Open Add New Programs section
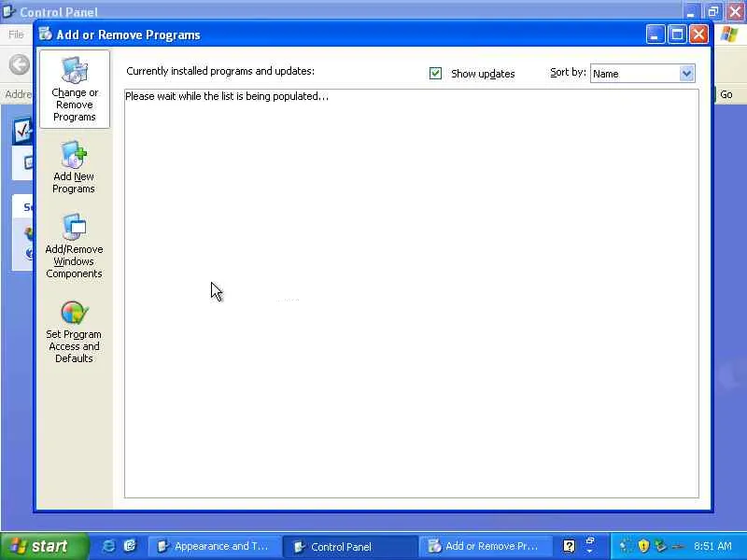This screenshot has height=560, width=747. coord(74,168)
